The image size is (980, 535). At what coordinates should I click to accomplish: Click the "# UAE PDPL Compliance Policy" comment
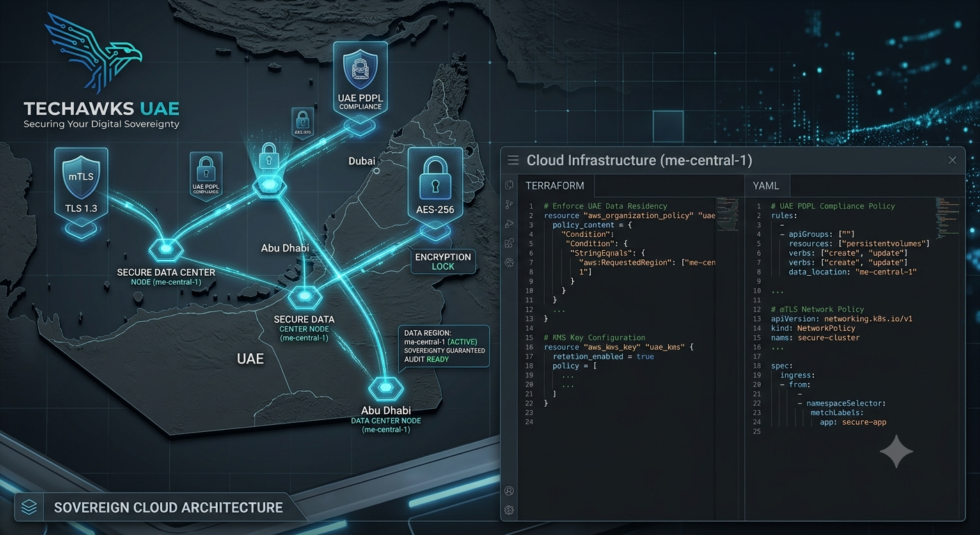833,206
